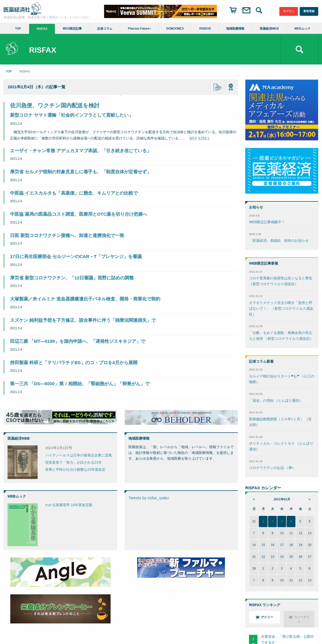Open コロナ変異株の病原性は高くなると警告 article

pyautogui.click(x=281, y=281)
